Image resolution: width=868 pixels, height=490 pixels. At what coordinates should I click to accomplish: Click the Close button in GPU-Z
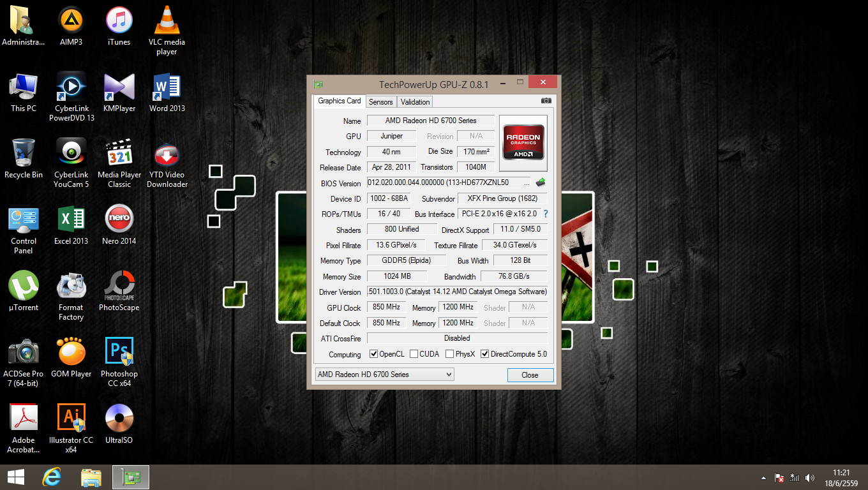(530, 375)
